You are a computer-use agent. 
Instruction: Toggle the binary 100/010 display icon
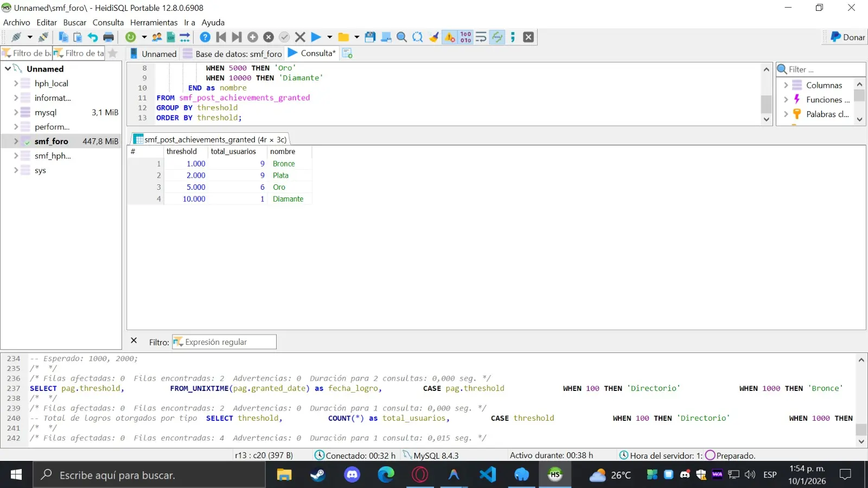pos(465,37)
